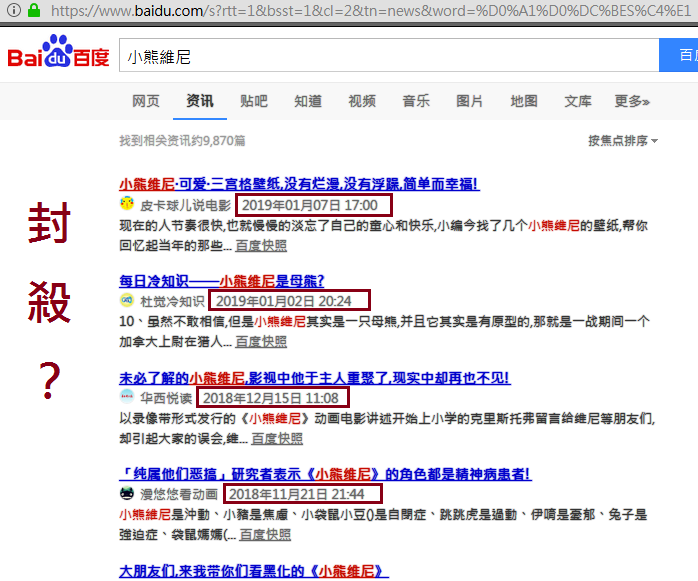Click the source name 皮卡球儿说电影

pyautogui.click(x=186, y=205)
